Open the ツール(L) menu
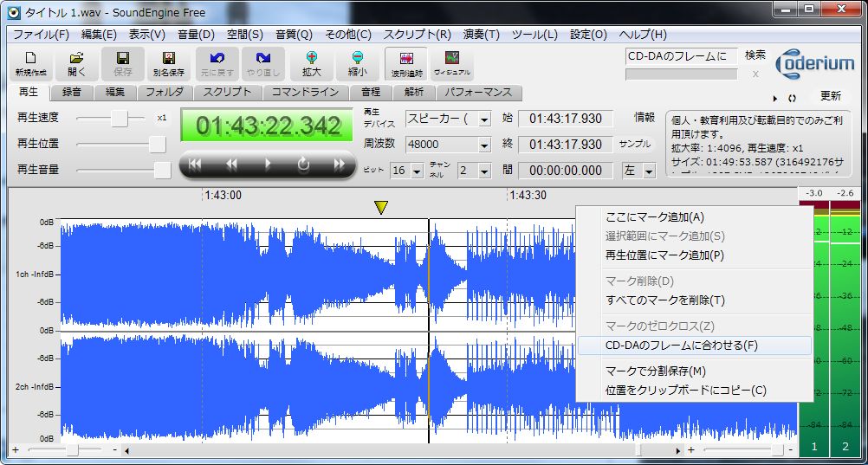 point(534,35)
